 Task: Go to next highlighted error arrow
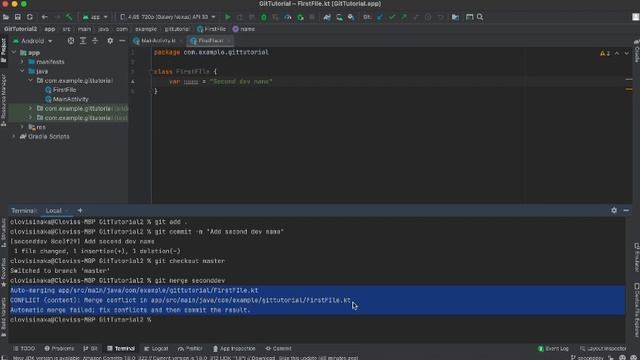point(627,53)
